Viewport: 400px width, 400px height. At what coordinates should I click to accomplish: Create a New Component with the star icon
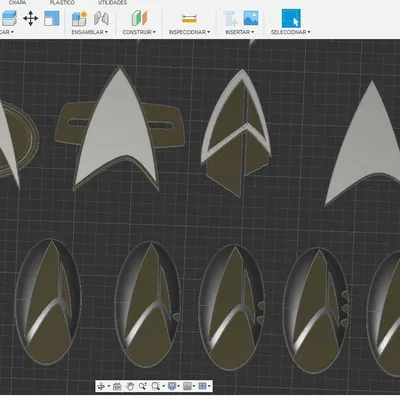pos(79,19)
